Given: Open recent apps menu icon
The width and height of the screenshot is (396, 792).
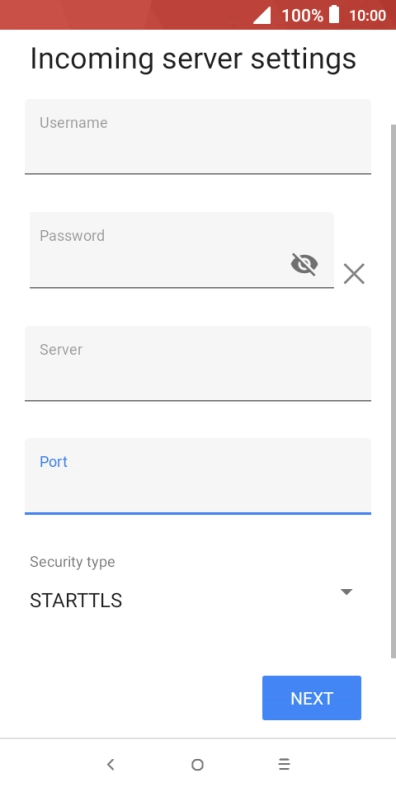Looking at the screenshot, I should 284,765.
